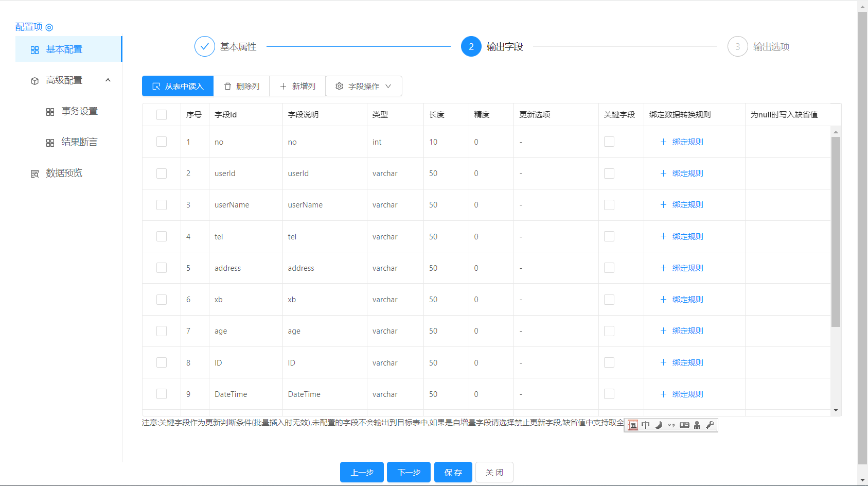Toggle half/full-width moon icon in IME bar

click(659, 425)
